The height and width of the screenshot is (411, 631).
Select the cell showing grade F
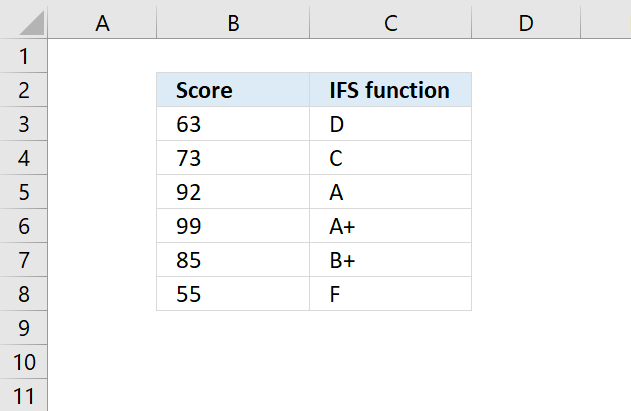(x=390, y=294)
